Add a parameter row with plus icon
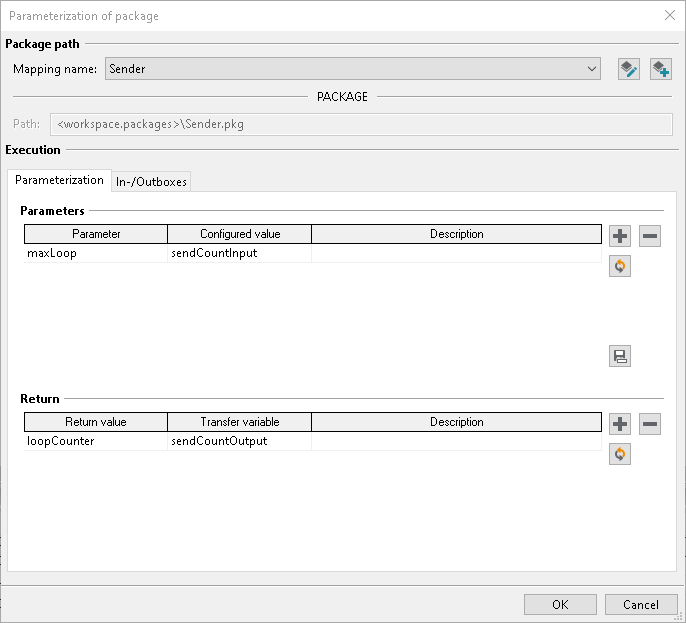 pyautogui.click(x=620, y=236)
